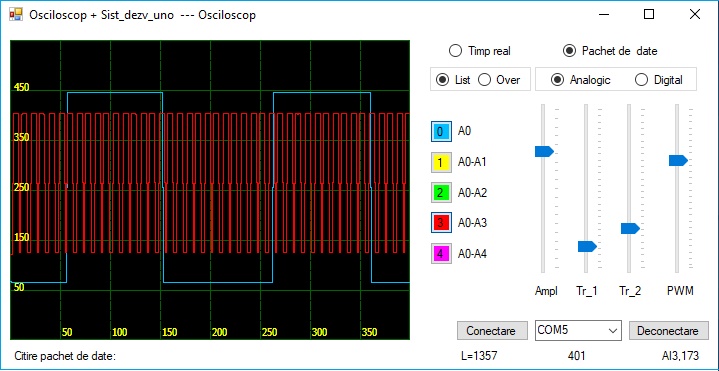Select the yellow channel 1 button
The image size is (719, 371).
(x=441, y=162)
